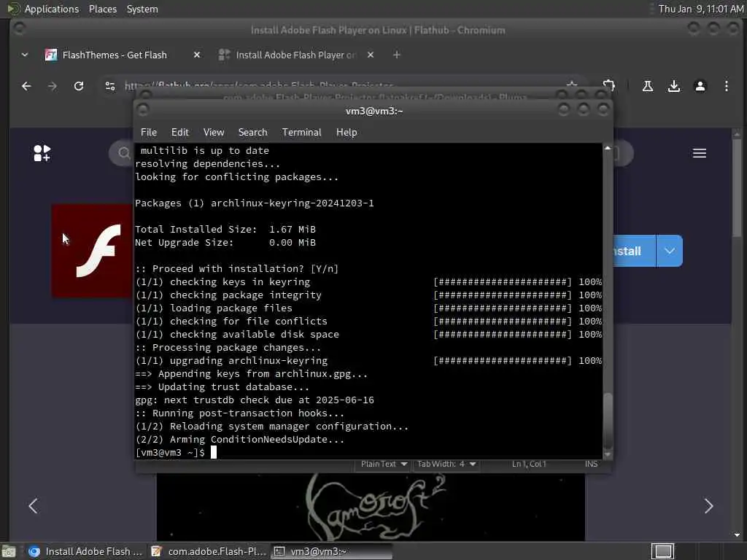Screen dimensions: 747x560
Task: Show the next screenshot with right arrow
Action: click(x=708, y=506)
